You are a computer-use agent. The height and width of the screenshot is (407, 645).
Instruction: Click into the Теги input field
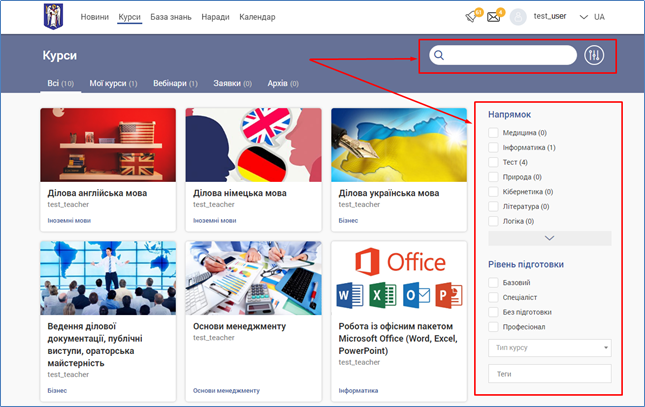[x=549, y=374]
